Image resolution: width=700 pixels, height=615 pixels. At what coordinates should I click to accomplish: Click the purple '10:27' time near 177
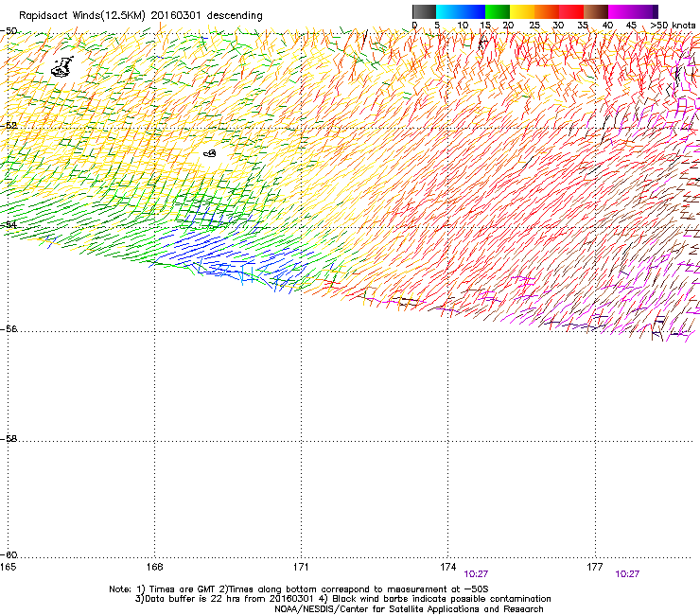[627, 574]
